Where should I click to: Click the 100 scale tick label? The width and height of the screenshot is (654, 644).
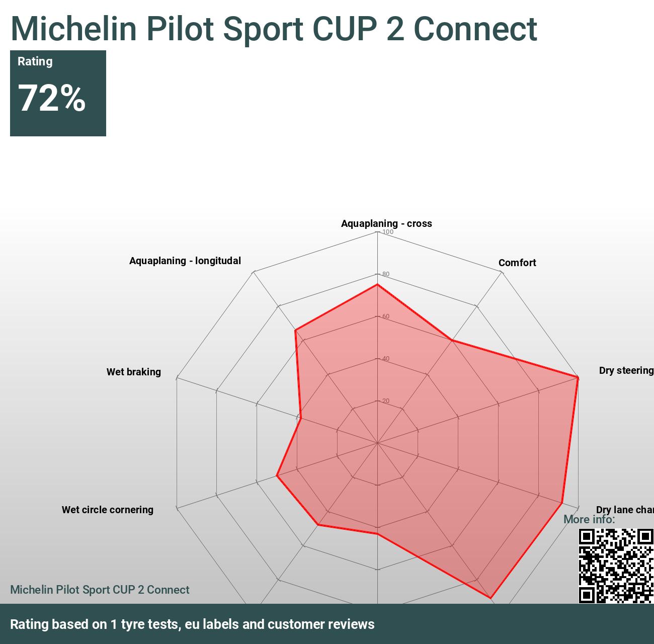click(x=388, y=232)
